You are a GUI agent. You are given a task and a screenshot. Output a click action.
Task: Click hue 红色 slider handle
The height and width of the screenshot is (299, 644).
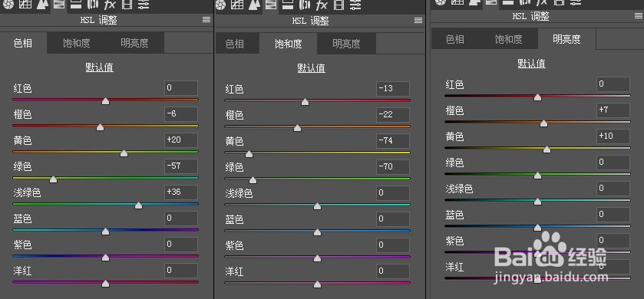tap(106, 101)
